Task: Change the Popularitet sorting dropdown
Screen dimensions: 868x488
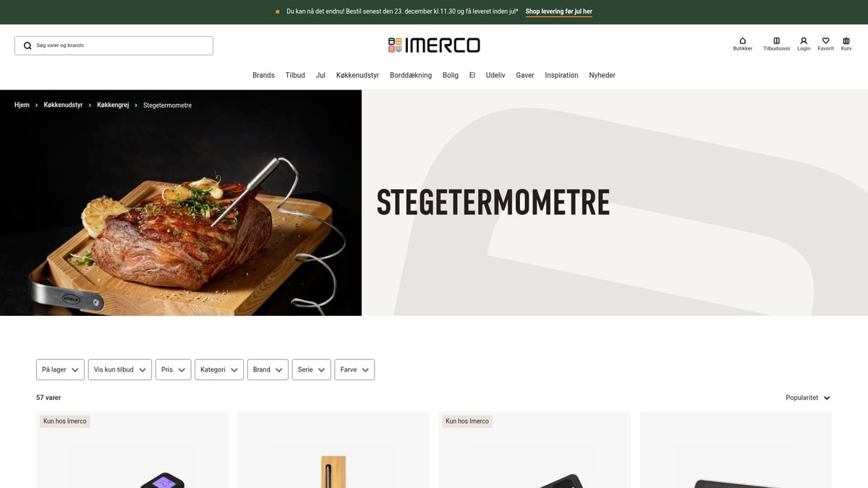Action: tap(808, 398)
